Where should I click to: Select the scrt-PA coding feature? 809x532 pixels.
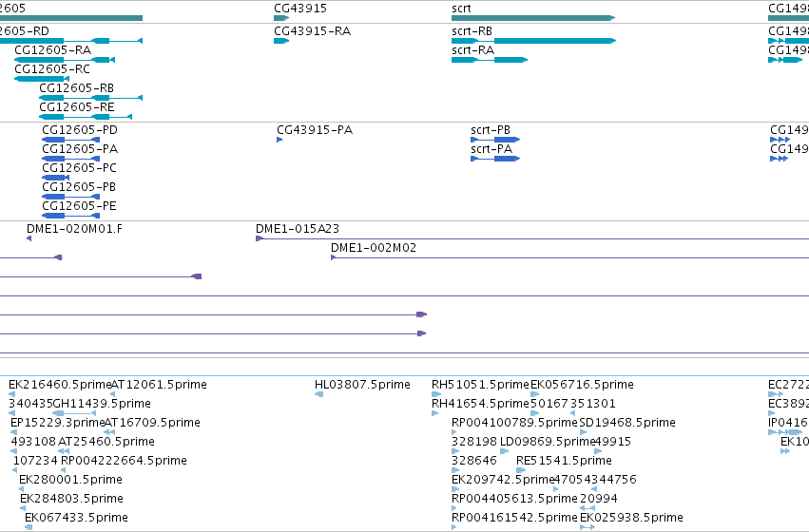495,159
